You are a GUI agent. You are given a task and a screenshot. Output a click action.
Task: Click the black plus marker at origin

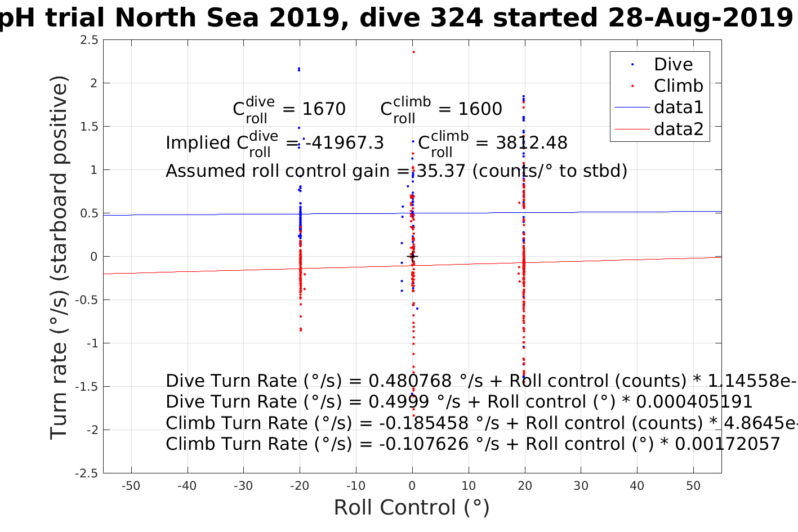(412, 257)
